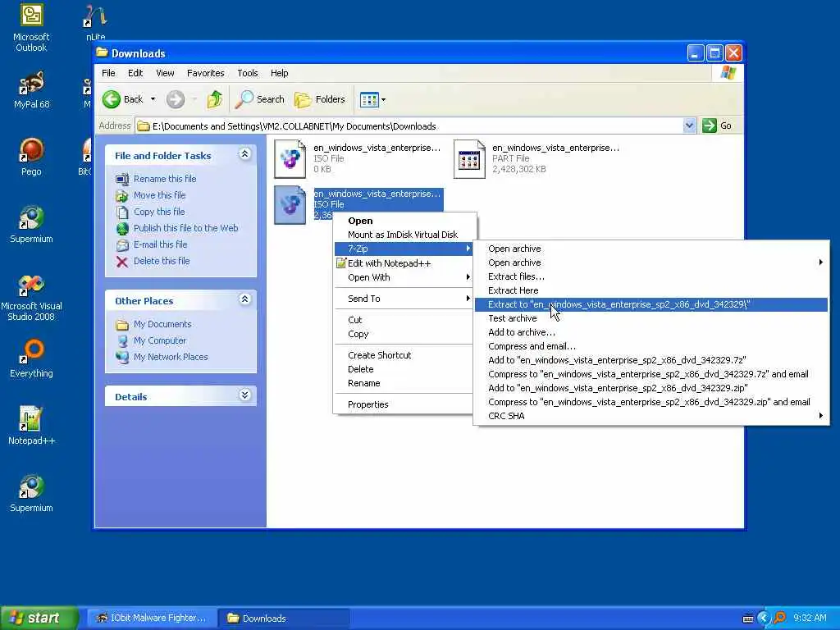Click the selected ISO file icon
Viewport: 840px width, 630px height.
pyautogui.click(x=290, y=204)
